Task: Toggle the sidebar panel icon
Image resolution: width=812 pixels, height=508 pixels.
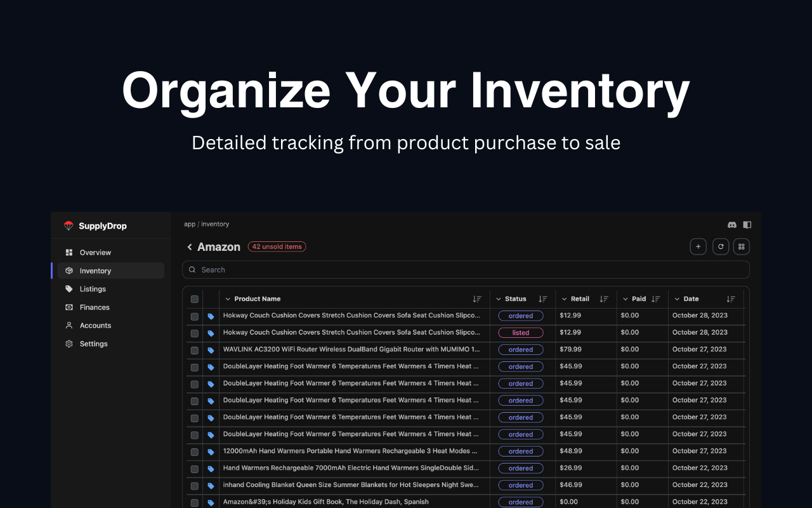Action: 747,225
